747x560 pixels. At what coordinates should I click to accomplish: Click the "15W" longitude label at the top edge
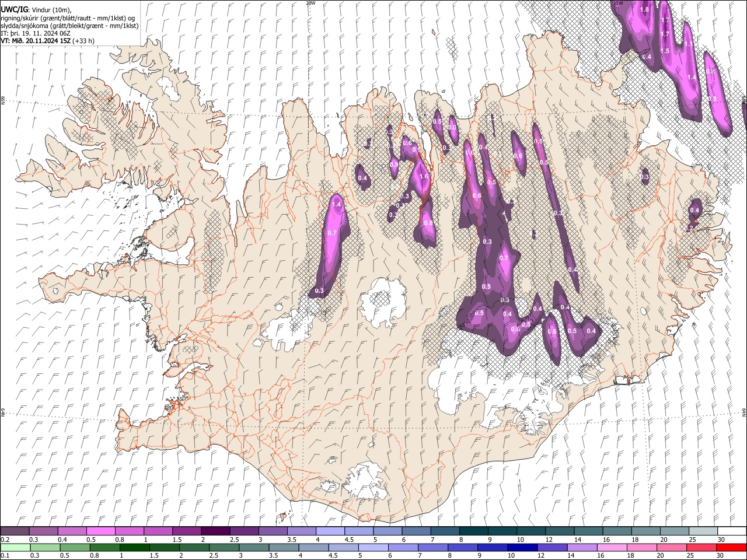tap(619, 3)
